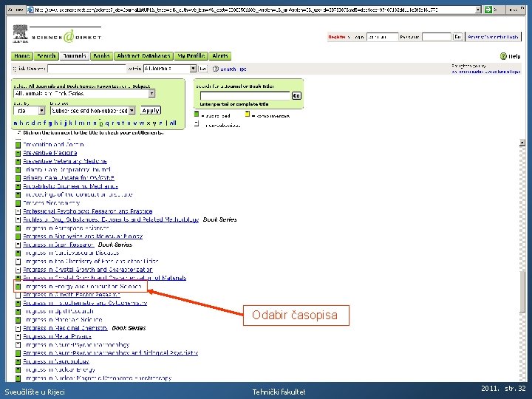This screenshot has height=399, width=532.
Task: Click the green icon beside Process Biochemistry
Action: (18, 203)
